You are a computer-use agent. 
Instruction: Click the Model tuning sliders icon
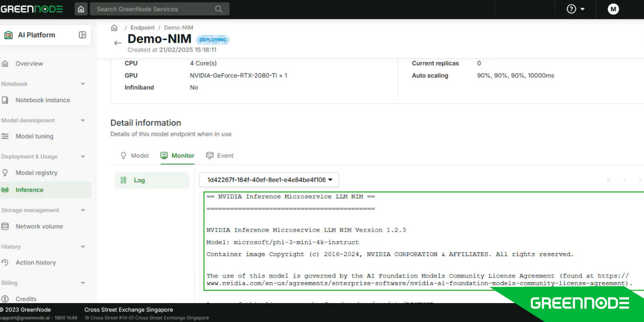pos(5,136)
